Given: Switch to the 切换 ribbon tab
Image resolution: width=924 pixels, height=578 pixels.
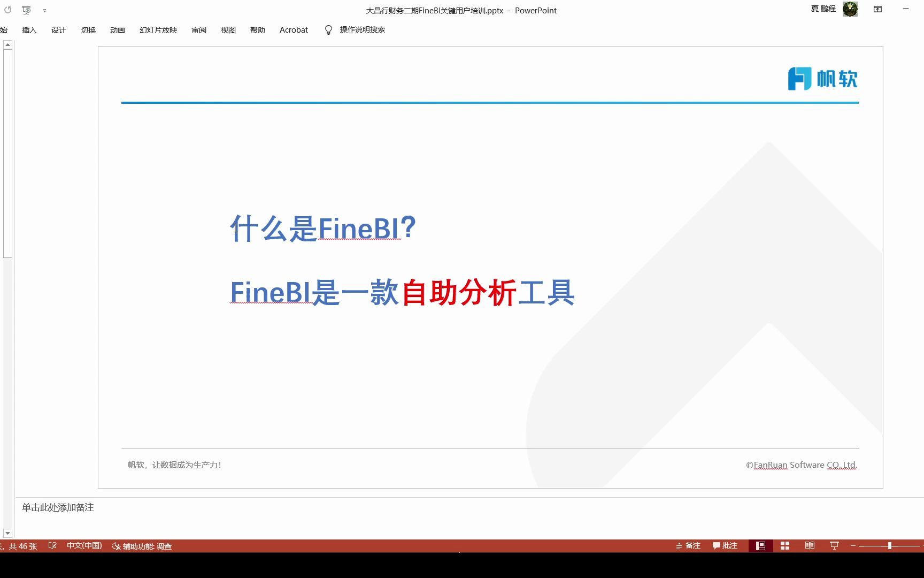Looking at the screenshot, I should pyautogui.click(x=88, y=30).
